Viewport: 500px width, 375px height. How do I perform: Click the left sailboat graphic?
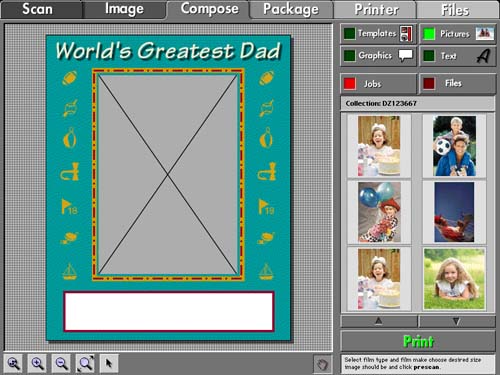click(69, 271)
